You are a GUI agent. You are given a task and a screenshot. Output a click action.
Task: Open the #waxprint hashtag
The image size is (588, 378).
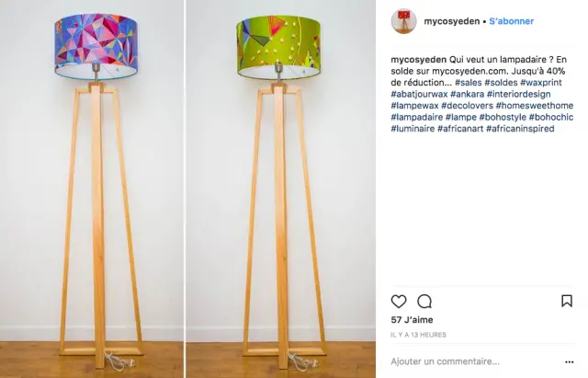click(541, 83)
